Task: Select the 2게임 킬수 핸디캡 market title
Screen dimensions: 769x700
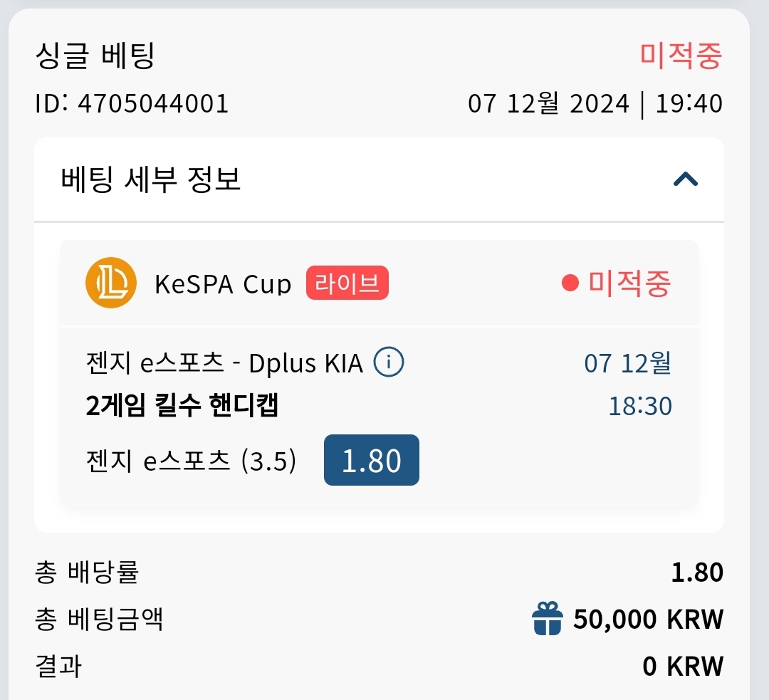Action: pos(182,405)
